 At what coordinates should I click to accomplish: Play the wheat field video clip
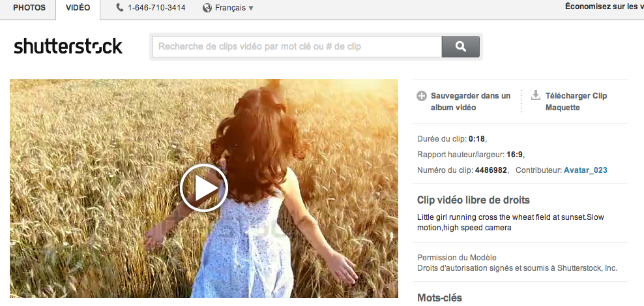tap(203, 188)
